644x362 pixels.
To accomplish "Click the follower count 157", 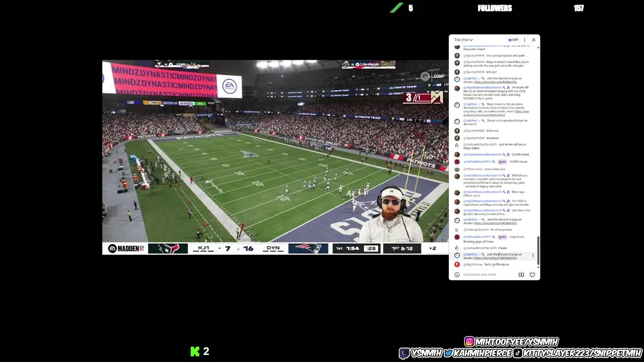I will tap(579, 8).
